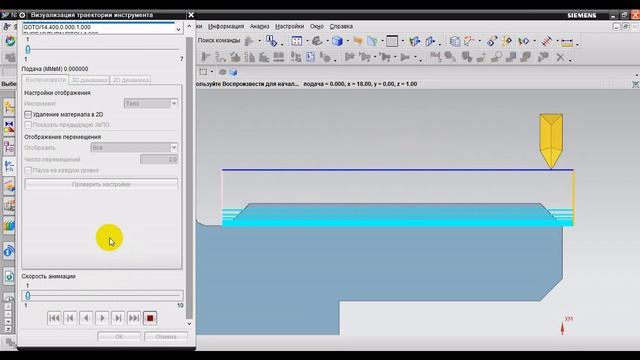This screenshot has height=360, width=640.
Task: Click the green refresh document sidebar icon
Action: coord(9,277)
